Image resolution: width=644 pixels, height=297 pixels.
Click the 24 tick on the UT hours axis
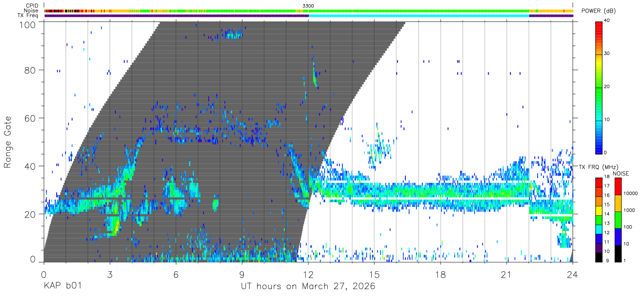[x=573, y=274]
